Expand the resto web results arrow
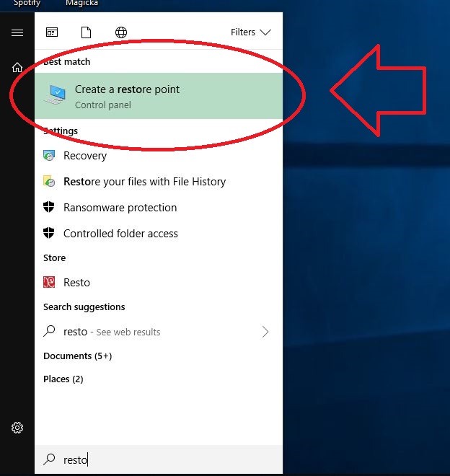 (265, 332)
